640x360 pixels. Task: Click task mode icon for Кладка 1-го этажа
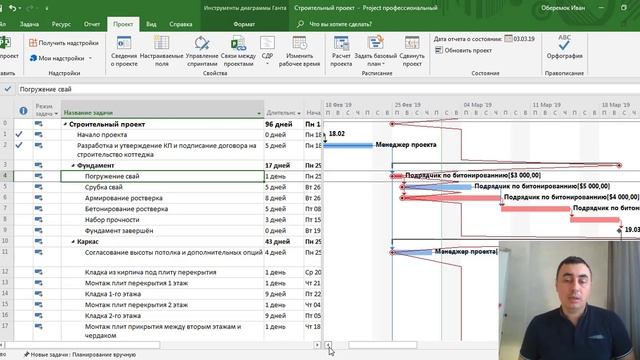coord(38,294)
